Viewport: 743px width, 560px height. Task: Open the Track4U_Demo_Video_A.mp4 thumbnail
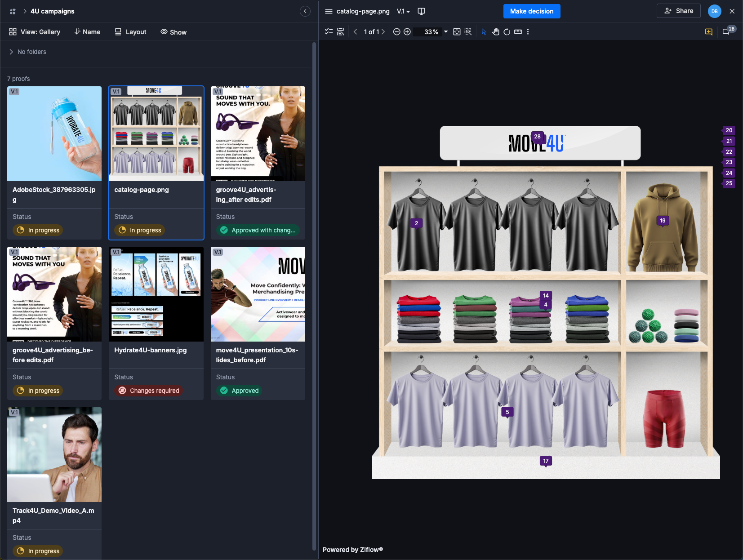[54, 454]
